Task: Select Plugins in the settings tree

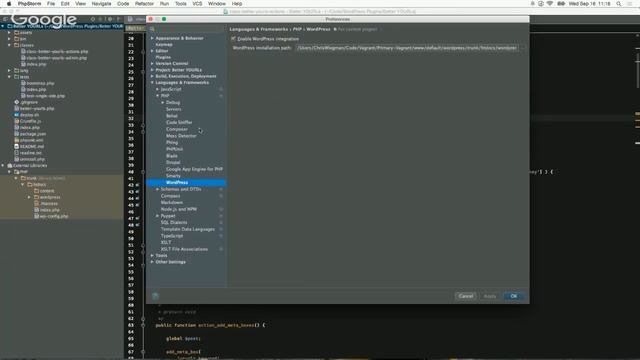Action: tap(163, 58)
